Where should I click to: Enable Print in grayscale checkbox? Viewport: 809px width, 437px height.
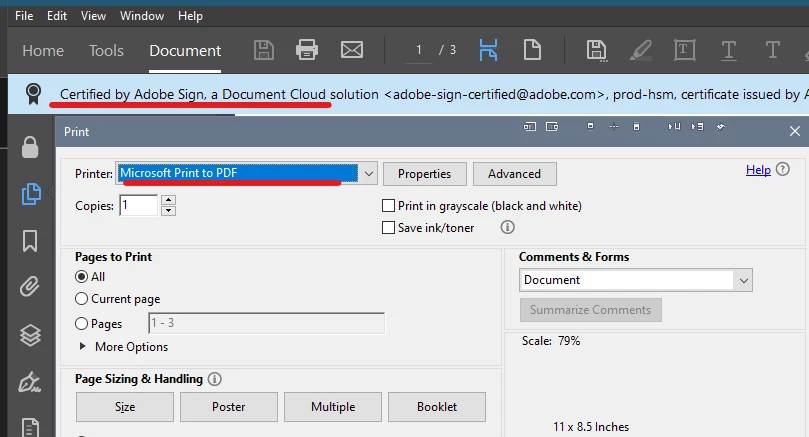pyautogui.click(x=388, y=206)
